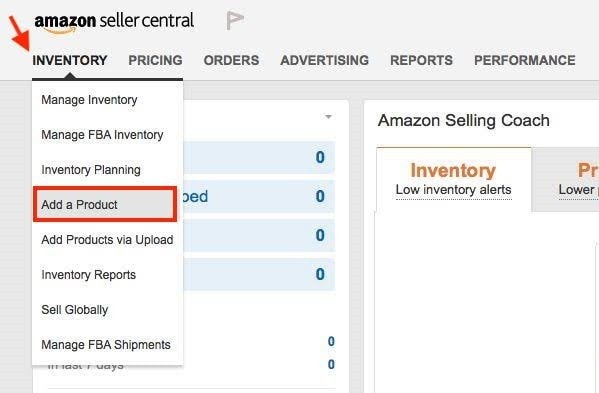Open Manage FBA Shipments entry
Viewport: 599px width, 393px height.
click(x=107, y=344)
